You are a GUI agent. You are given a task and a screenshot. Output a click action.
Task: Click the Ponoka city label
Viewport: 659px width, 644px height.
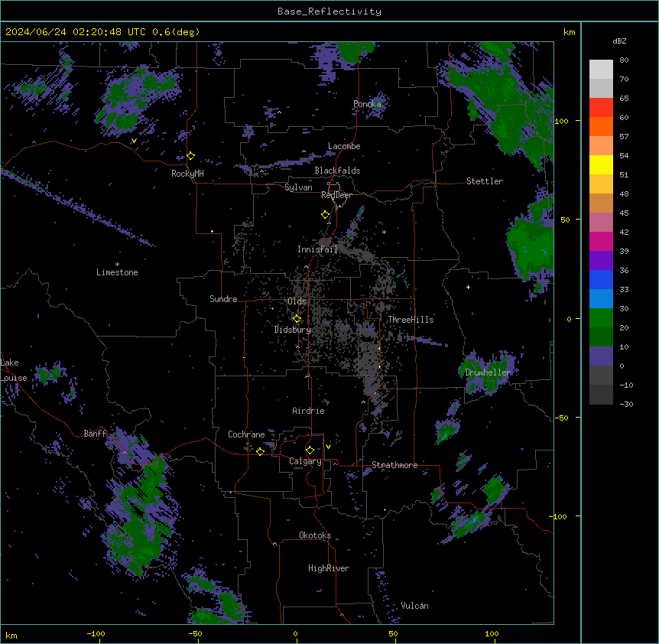pyautogui.click(x=367, y=104)
